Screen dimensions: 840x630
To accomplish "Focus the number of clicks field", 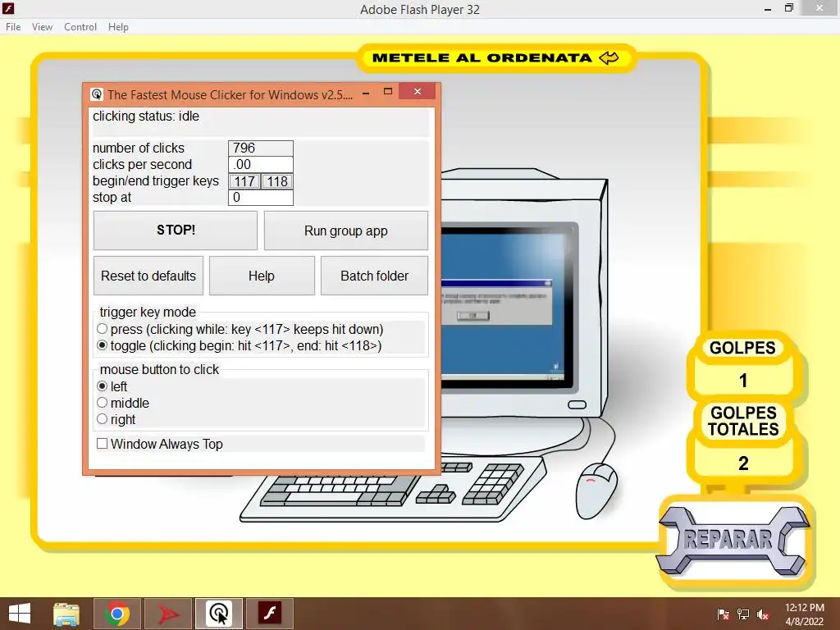I will point(261,148).
